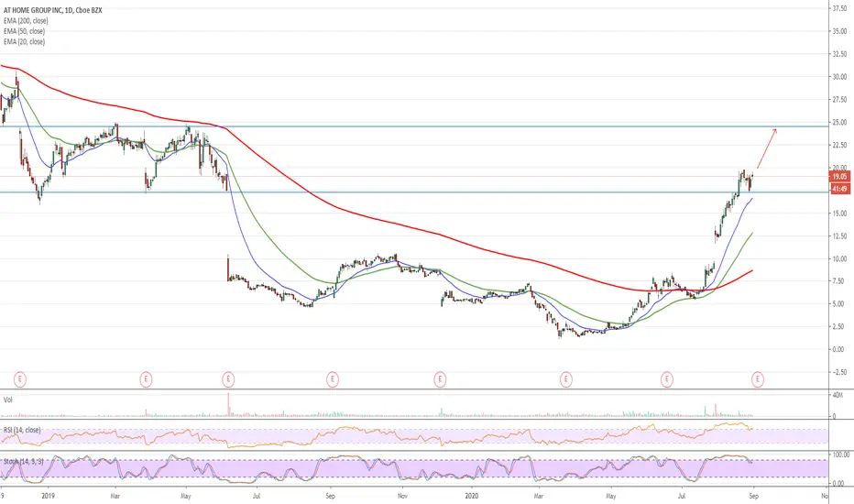
Task: Open the earnings E marker near late March 2020
Action: (566, 378)
